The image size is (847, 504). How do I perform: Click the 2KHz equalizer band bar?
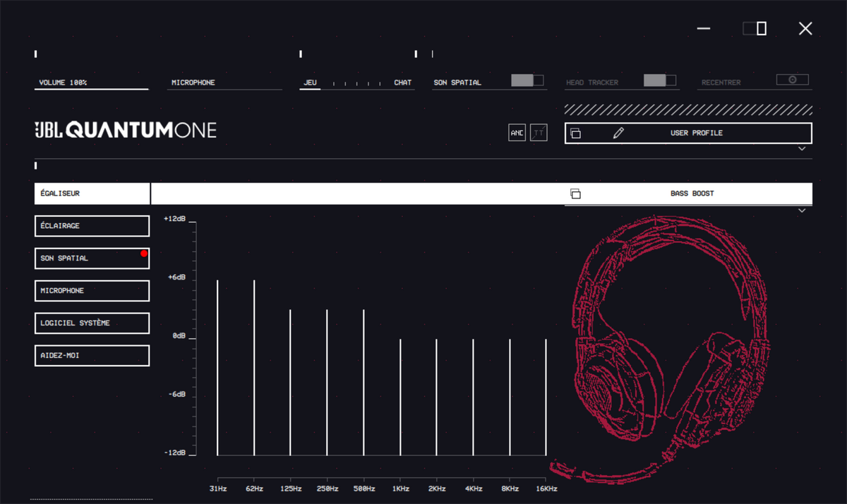[436, 397]
